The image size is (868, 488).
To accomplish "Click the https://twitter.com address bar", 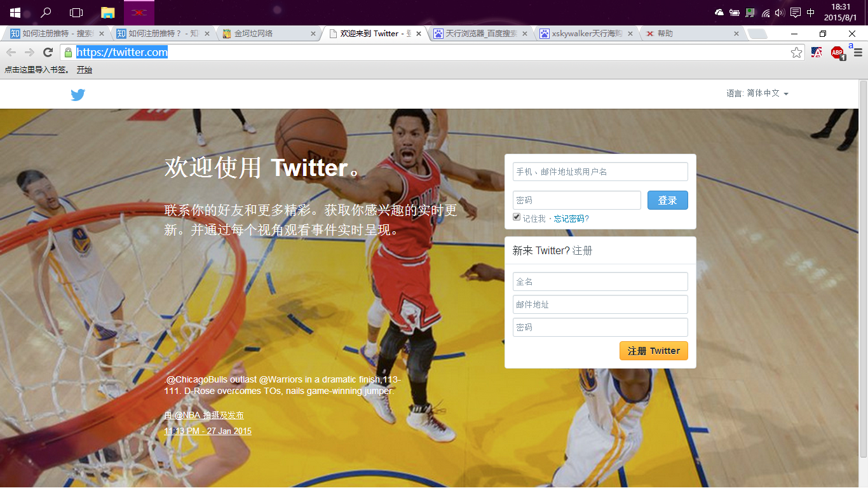I will pyautogui.click(x=432, y=52).
